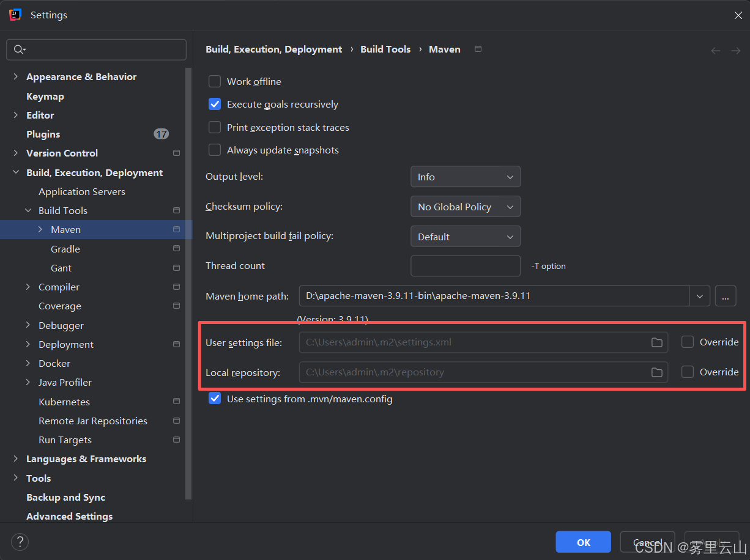The image size is (750, 560).
Task: Click the Thread count input field
Action: coord(466,266)
